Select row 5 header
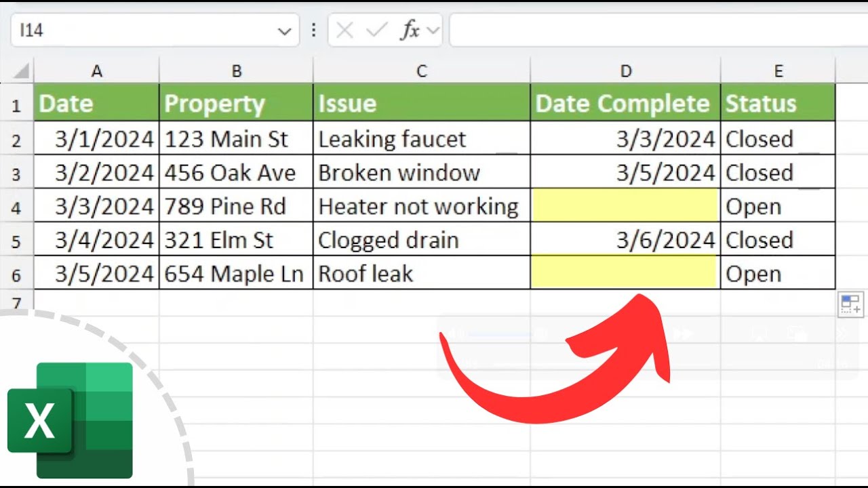Viewport: 868px width, 488px height. [16, 241]
